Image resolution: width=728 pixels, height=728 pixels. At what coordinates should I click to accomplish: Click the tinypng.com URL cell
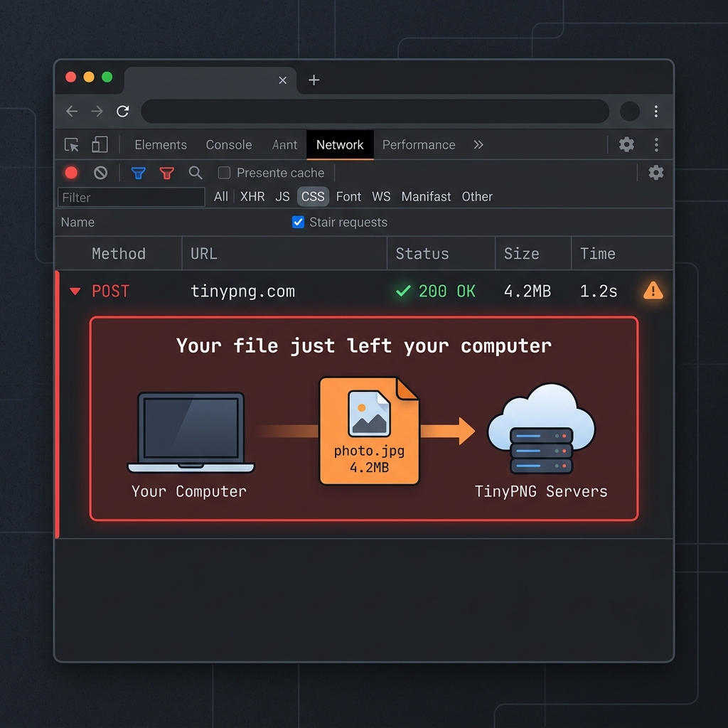243,291
